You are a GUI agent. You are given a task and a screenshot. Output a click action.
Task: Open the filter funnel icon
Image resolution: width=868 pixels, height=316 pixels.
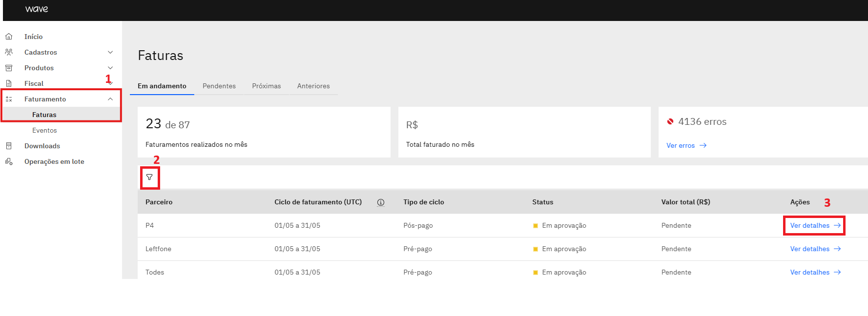[x=149, y=178]
